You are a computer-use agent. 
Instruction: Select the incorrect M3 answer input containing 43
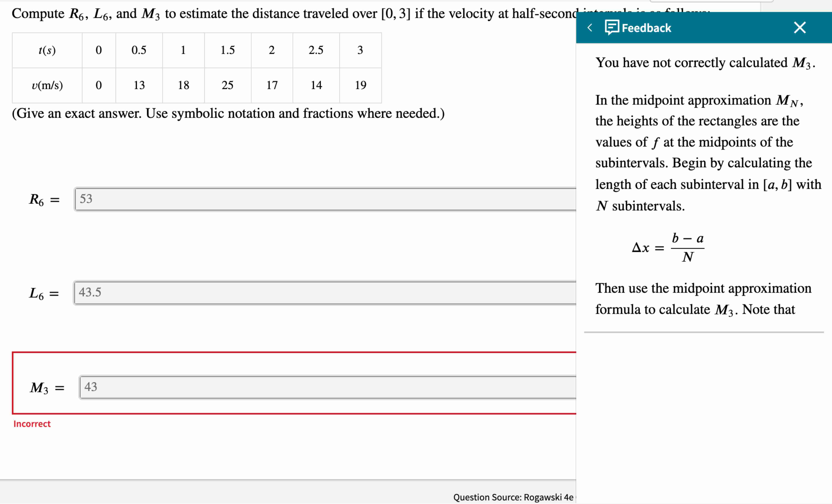point(236,387)
